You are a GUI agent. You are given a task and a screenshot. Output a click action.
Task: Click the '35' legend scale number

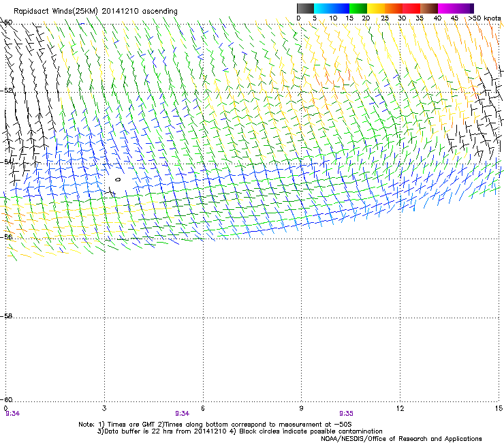click(420, 18)
